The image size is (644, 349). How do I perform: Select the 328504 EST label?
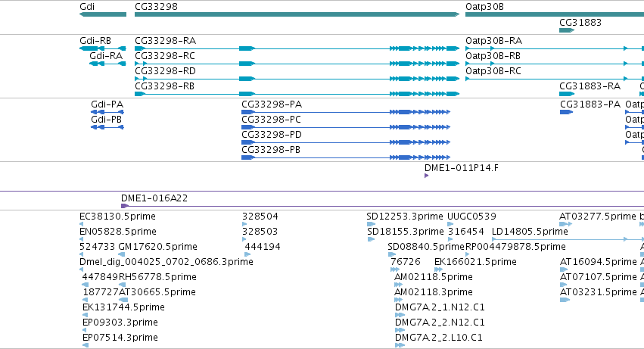point(260,217)
